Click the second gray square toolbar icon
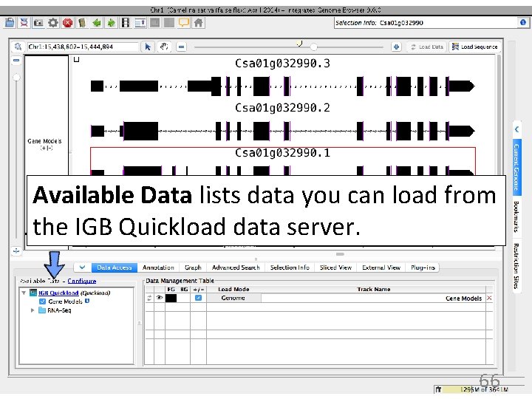The height and width of the screenshot is (399, 532). (169, 23)
